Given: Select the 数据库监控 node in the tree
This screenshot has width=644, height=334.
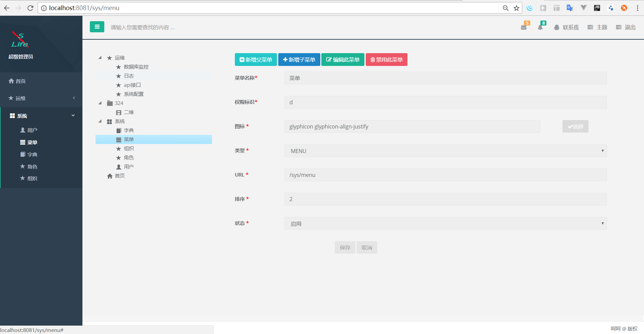Looking at the screenshot, I should pos(136,67).
